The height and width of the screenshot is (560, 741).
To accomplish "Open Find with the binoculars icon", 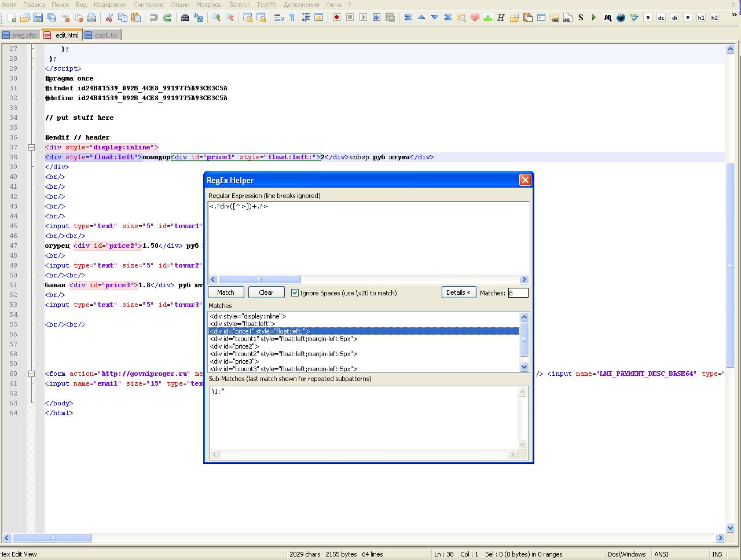I will pos(185,17).
